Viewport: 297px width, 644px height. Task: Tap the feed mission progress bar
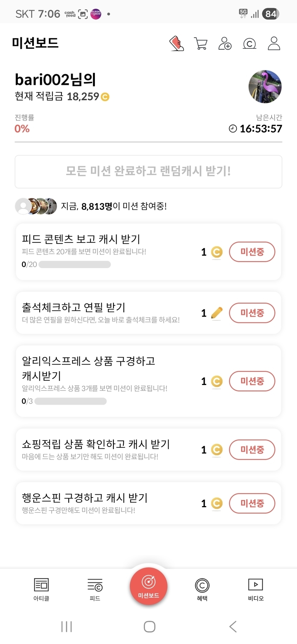click(x=74, y=265)
